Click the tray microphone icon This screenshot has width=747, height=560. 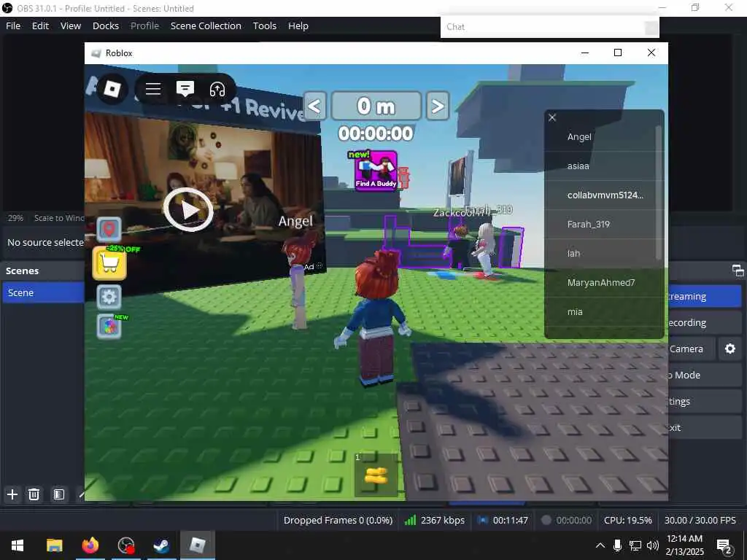(617, 545)
